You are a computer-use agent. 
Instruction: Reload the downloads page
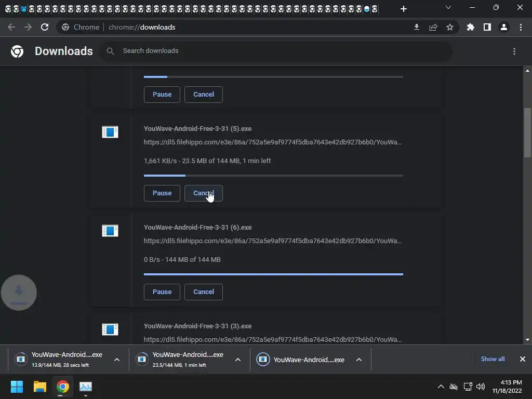(x=45, y=27)
